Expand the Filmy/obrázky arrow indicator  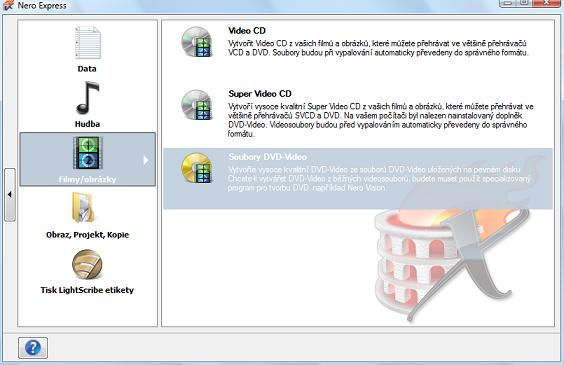coord(145,160)
